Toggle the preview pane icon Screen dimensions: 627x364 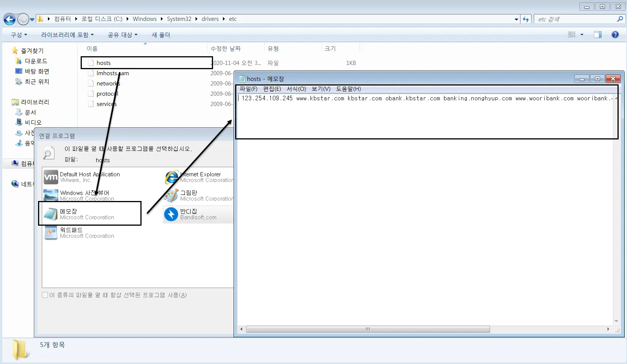pos(598,35)
